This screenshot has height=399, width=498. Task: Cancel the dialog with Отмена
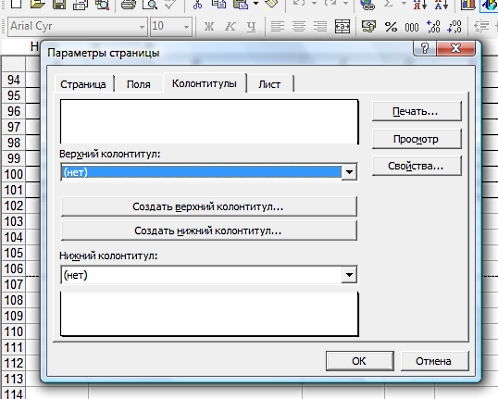pyautogui.click(x=434, y=361)
